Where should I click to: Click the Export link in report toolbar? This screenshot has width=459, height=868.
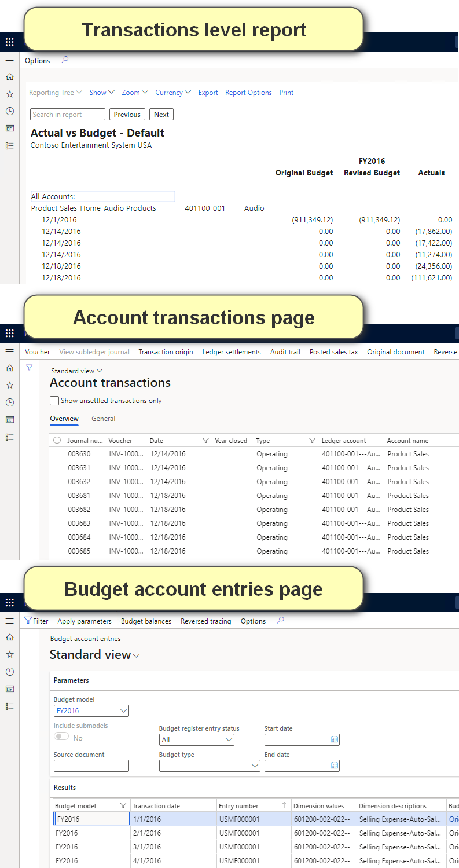[x=208, y=93]
